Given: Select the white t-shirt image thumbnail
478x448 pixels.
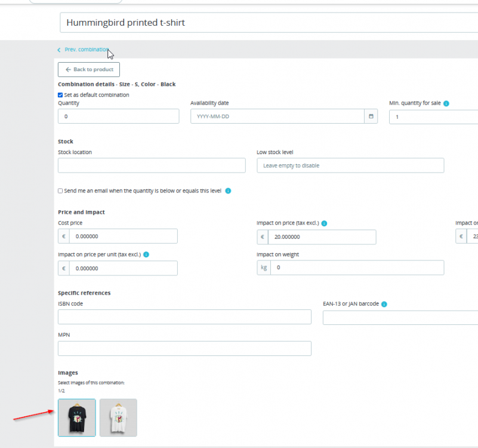Looking at the screenshot, I should click(x=118, y=418).
